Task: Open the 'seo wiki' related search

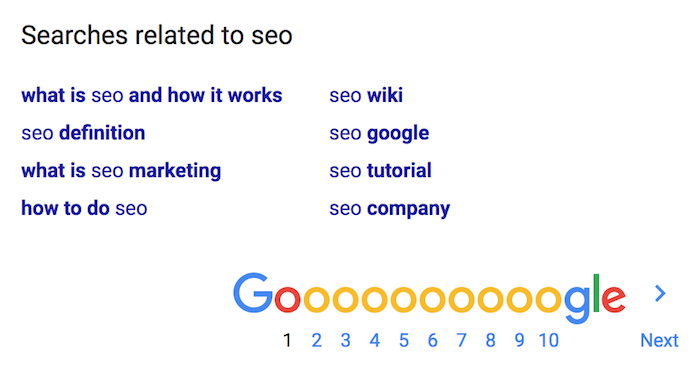Action: [x=366, y=95]
